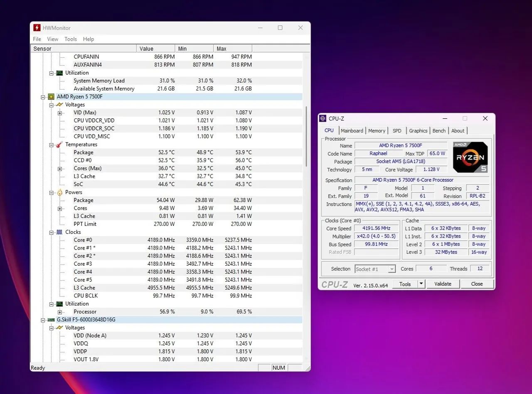
Task: Click the Validate button
Action: 443,284
